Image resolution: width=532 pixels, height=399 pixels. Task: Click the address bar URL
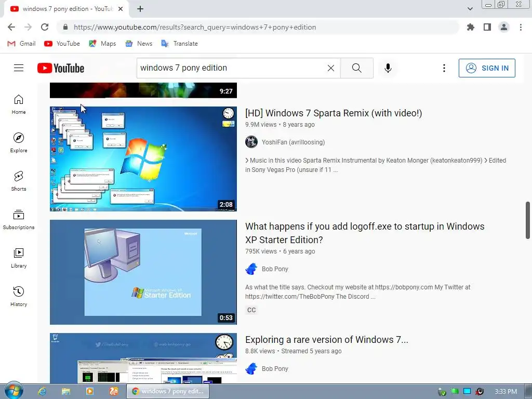click(195, 27)
